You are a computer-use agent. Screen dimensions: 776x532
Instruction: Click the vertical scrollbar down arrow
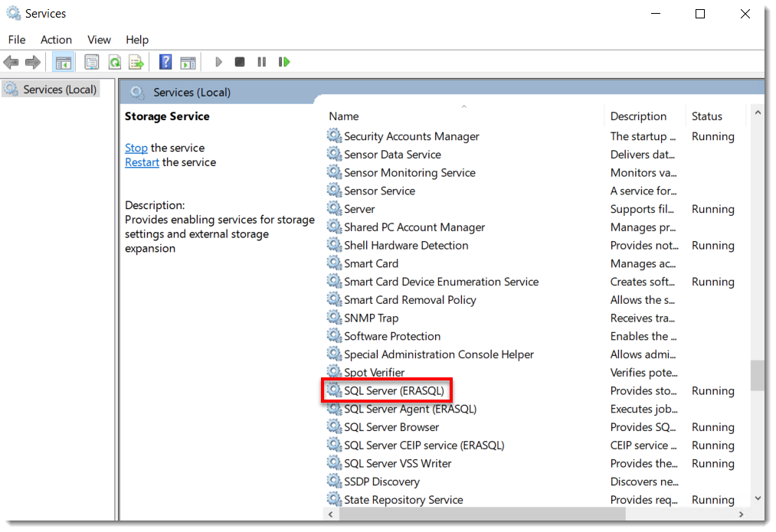(x=757, y=498)
